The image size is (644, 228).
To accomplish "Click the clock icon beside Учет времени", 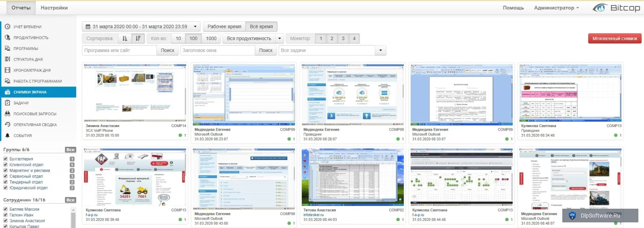I will (7, 27).
